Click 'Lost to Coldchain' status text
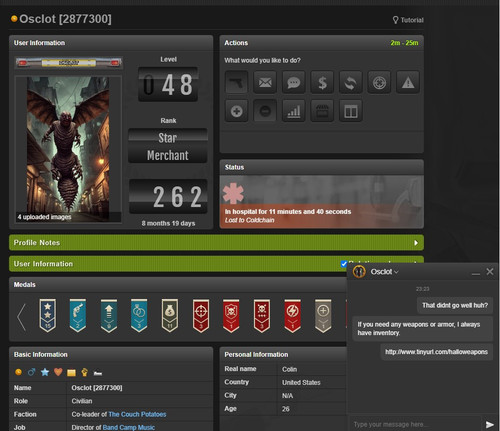500x431 pixels. pos(249,220)
